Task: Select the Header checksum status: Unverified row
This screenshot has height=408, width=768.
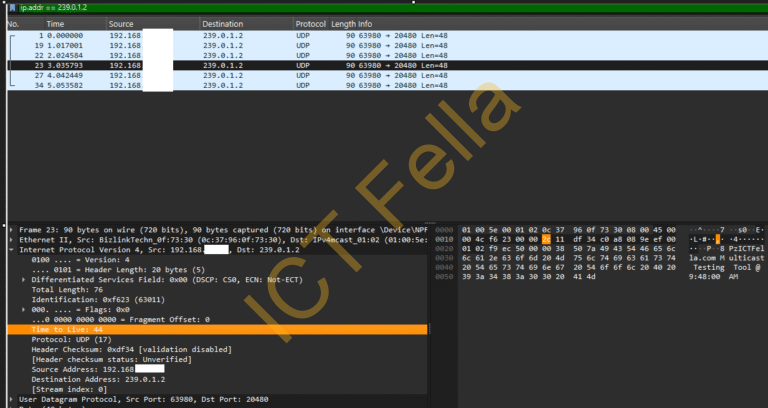Action: [x=217, y=360]
